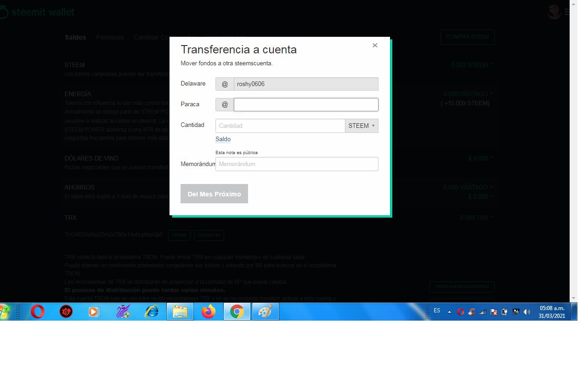This screenshot has width=588, height=368.
Task: Open the Saldos tab
Action: (75, 37)
